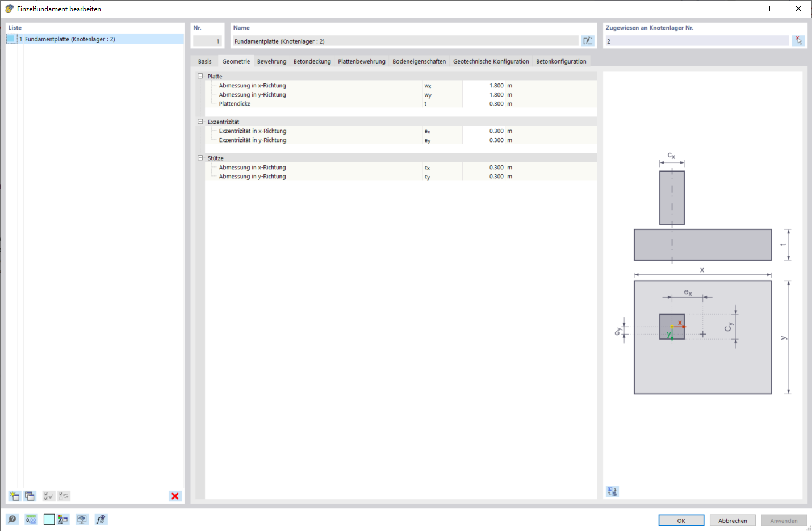Image resolution: width=812 pixels, height=531 pixels.
Task: Edit the wx value 1.800
Action: pos(483,86)
